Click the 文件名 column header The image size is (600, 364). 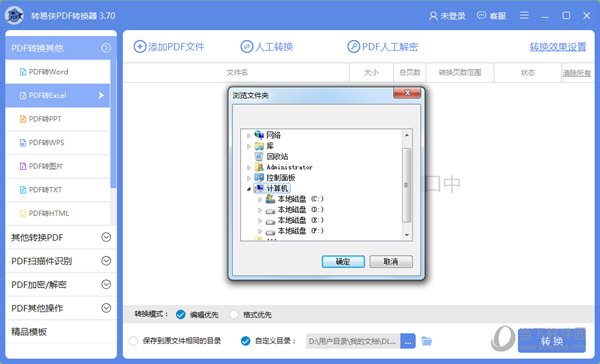coord(236,72)
